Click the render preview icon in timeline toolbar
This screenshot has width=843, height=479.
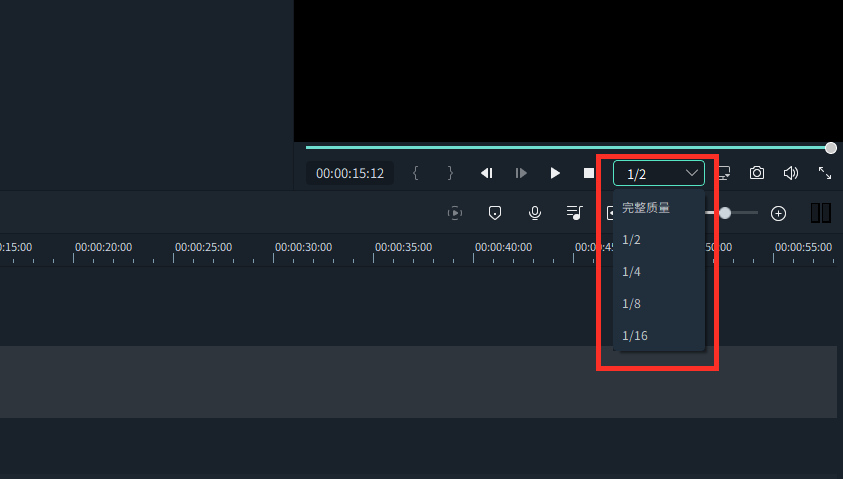pyautogui.click(x=455, y=213)
